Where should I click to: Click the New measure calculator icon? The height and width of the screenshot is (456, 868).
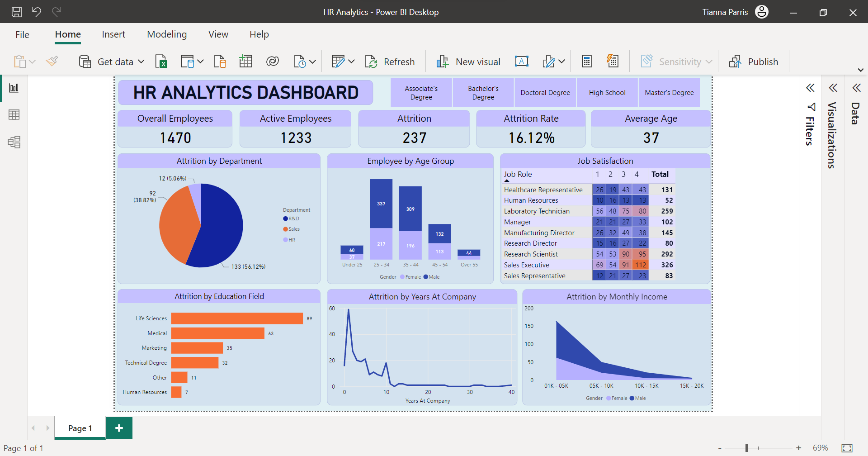[586, 61]
